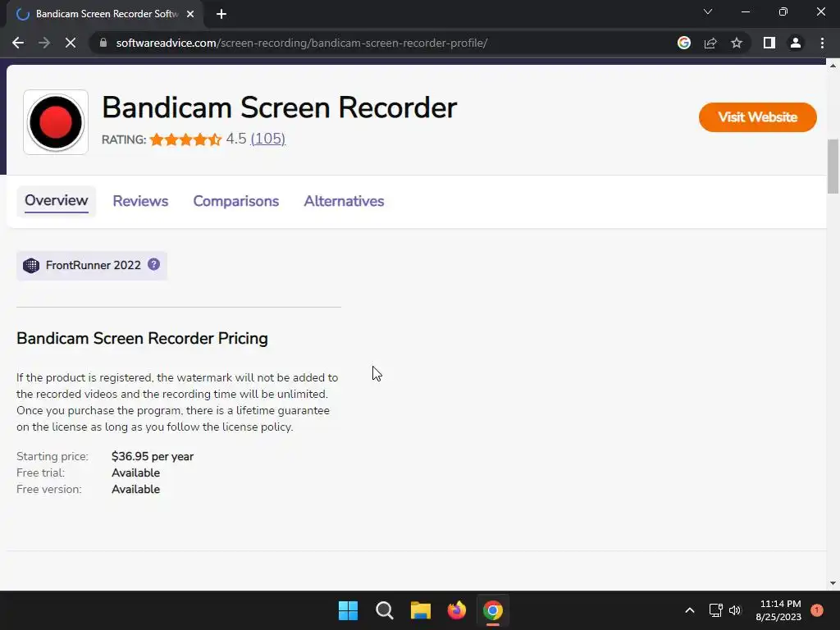Click the 4.5 rating number
Image resolution: width=840 pixels, height=630 pixels.
pos(235,139)
